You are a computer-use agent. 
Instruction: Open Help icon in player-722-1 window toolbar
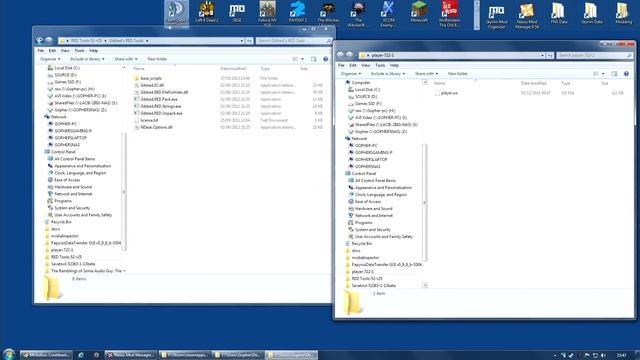pos(626,74)
